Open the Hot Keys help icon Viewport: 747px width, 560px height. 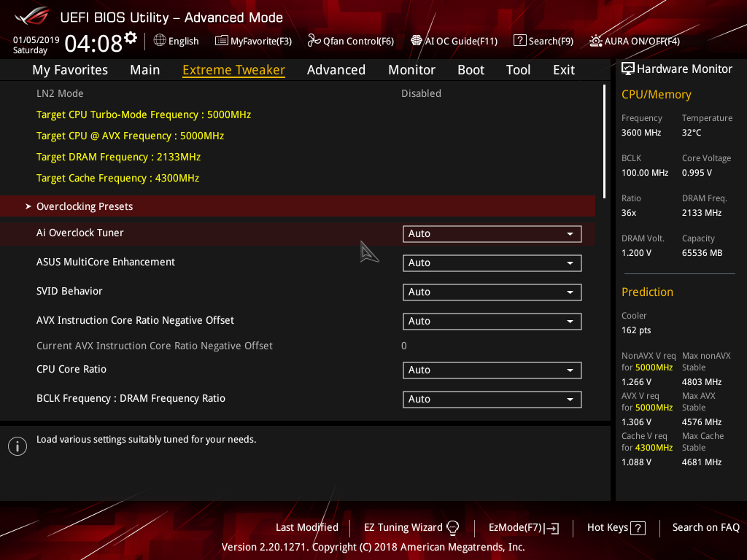click(637, 527)
